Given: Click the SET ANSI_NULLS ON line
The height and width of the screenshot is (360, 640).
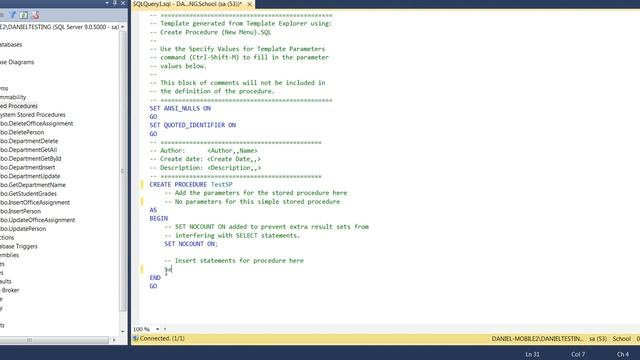Looking at the screenshot, I should coord(180,108).
